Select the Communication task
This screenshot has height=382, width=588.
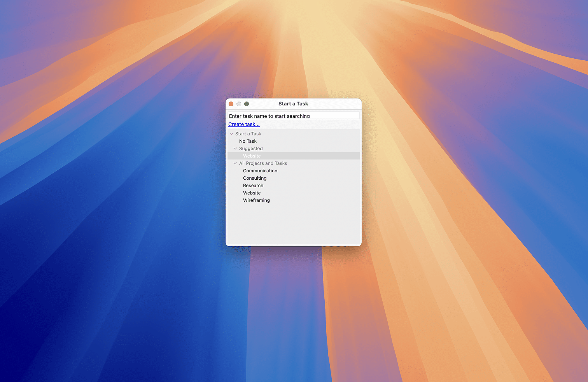pyautogui.click(x=294, y=171)
